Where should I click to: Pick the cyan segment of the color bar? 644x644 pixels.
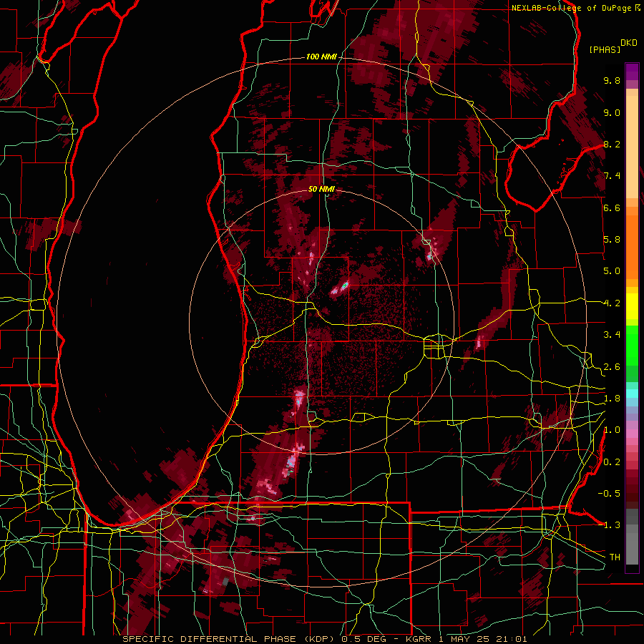coord(632,394)
